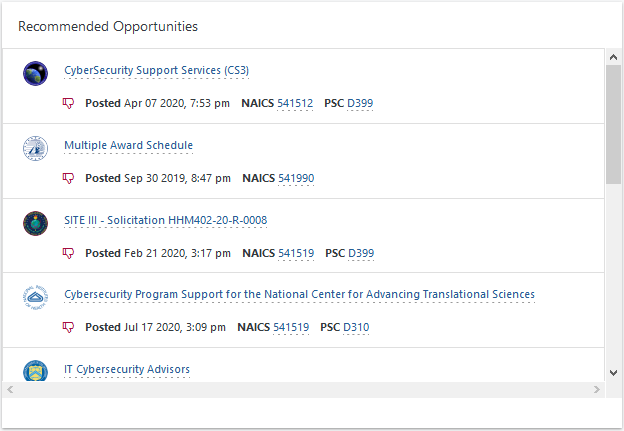This screenshot has height=431, width=624.
Task: Thumbs-down the Multiple Award Schedule opportunity
Action: [x=69, y=178]
